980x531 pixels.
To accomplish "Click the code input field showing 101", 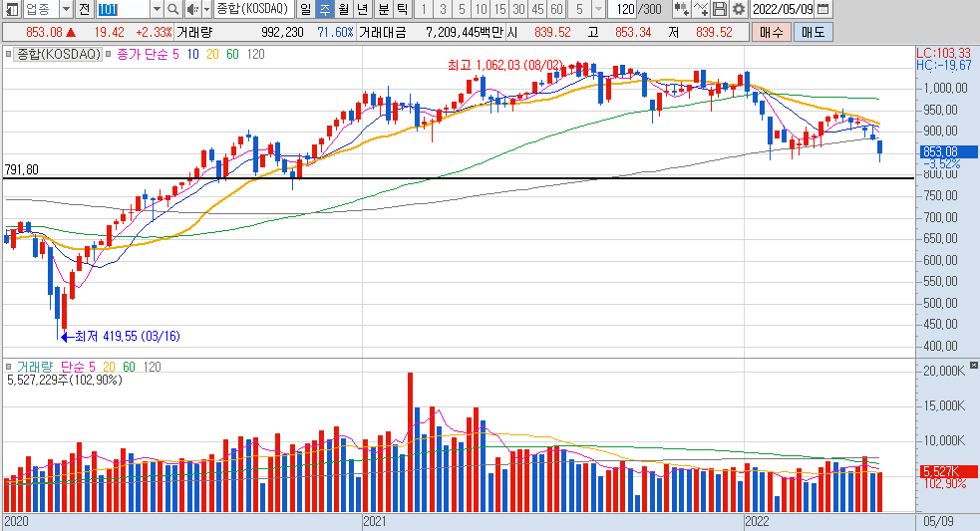I will click(x=123, y=9).
